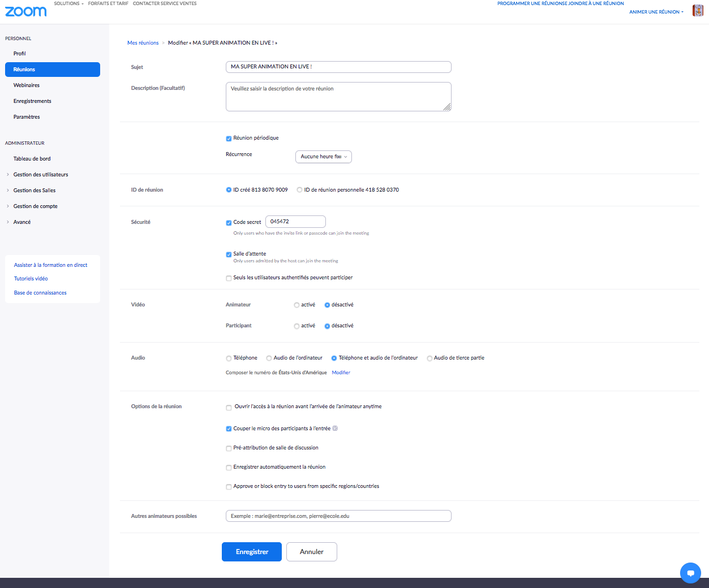Screen dimensions: 709x588
Task: Set Animateur video to activé
Action: 297,305
